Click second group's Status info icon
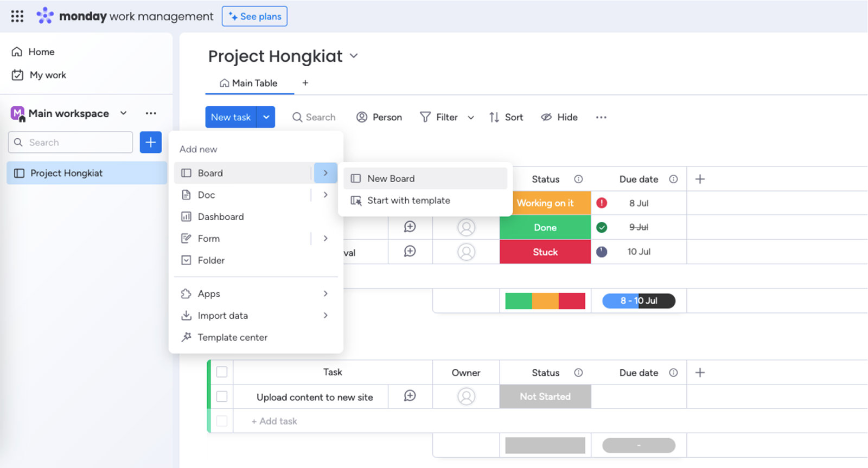Viewport: 868px width, 468px height. [578, 373]
